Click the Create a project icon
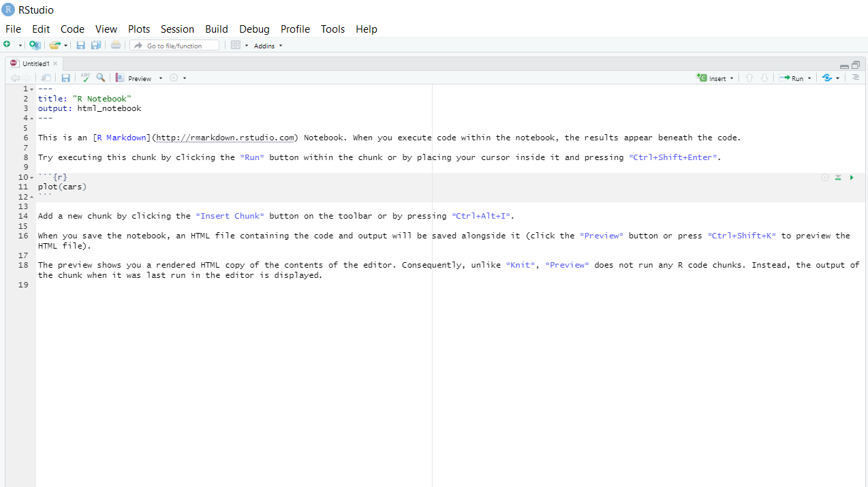 (x=35, y=46)
